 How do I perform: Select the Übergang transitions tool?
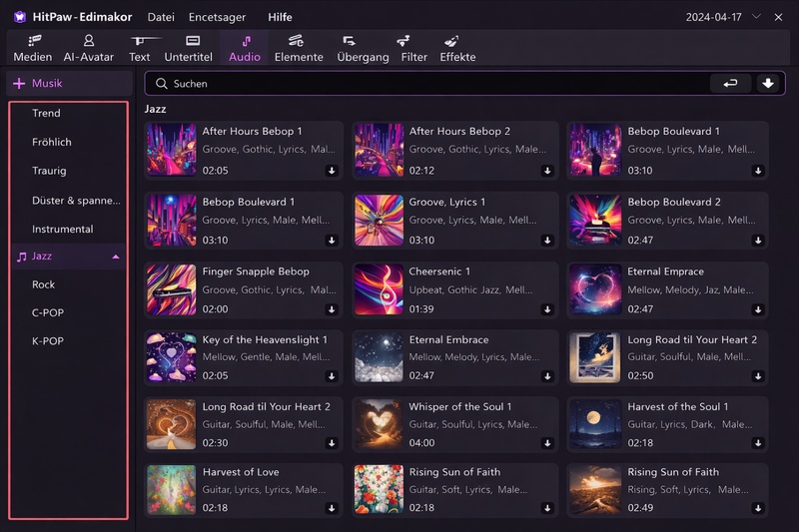363,48
